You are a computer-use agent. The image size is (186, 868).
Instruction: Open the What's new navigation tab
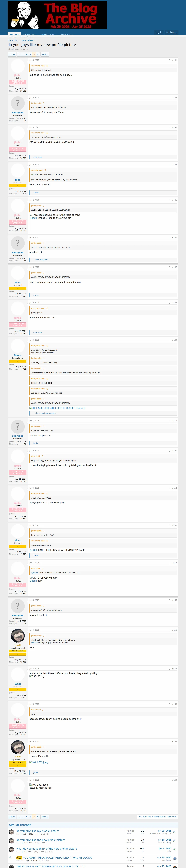point(48,34)
